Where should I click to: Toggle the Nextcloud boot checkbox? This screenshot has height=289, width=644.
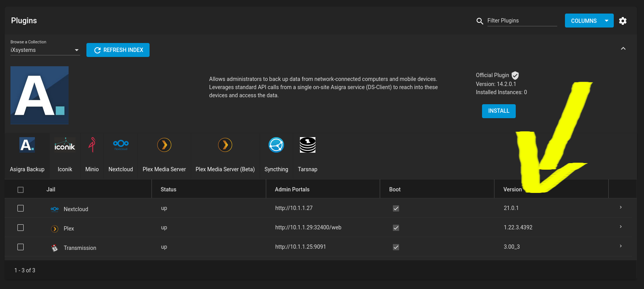[x=396, y=208]
